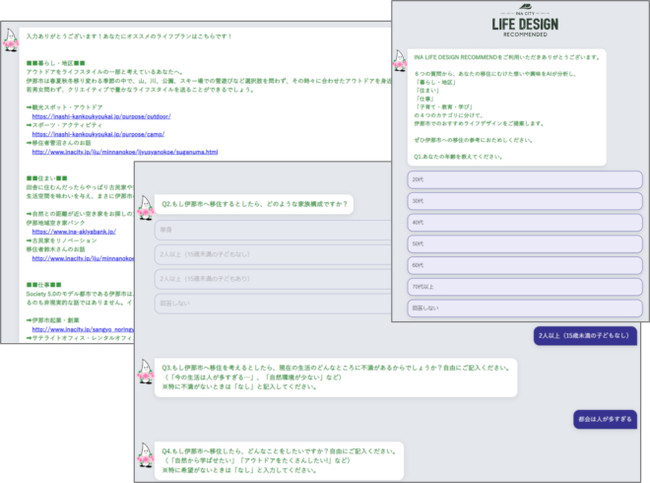Click the mascot avatar beside the Q2 question
The image size is (650, 483).
tap(146, 208)
